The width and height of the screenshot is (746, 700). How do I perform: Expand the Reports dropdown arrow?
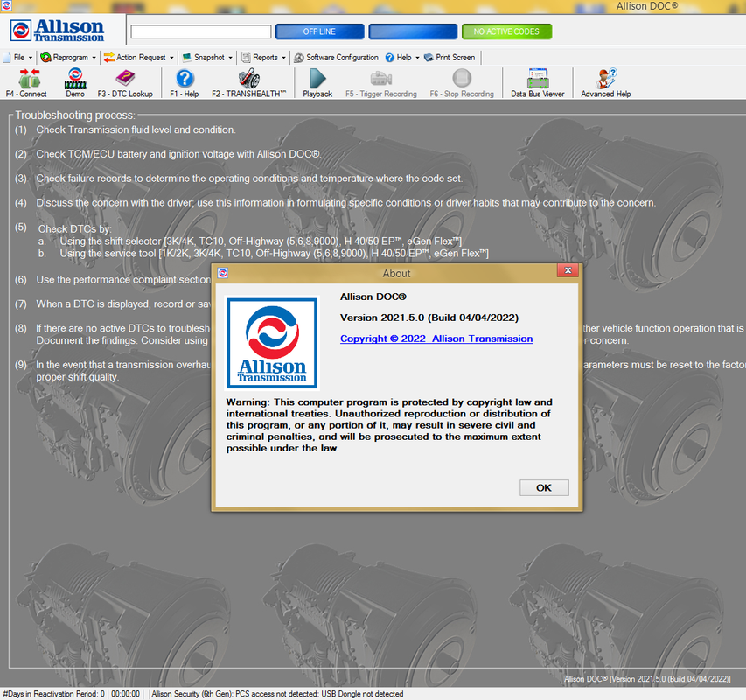pos(283,58)
